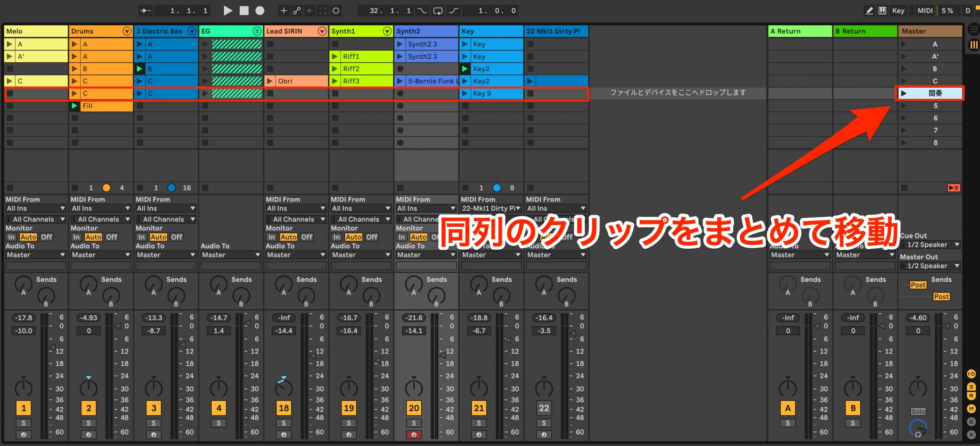Enable Draw Mode pencil icon

tap(869, 11)
